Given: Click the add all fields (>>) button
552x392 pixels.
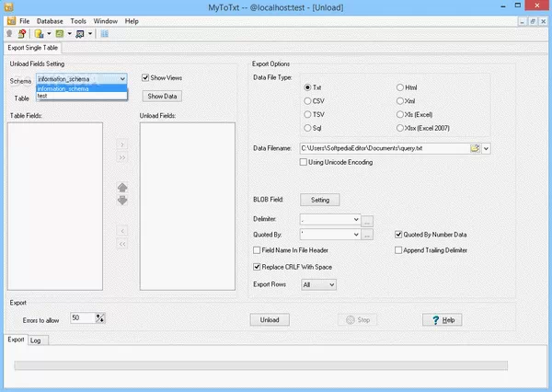Looking at the screenshot, I should click(121, 157).
